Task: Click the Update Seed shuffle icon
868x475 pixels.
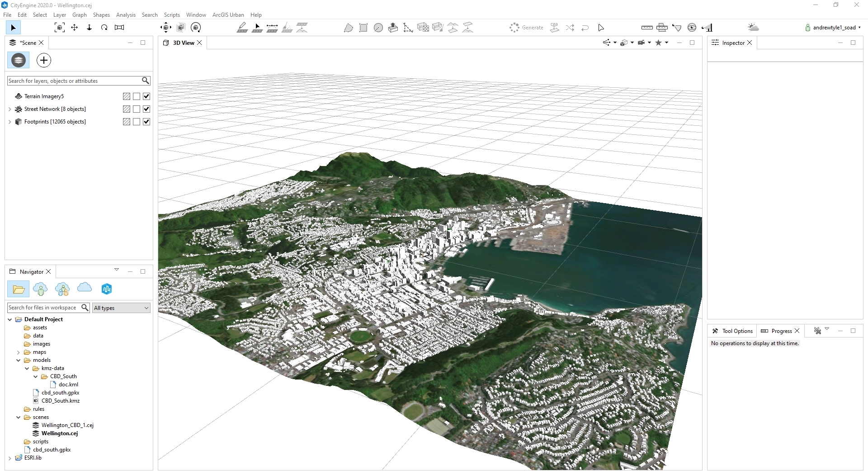Action: 570,28
